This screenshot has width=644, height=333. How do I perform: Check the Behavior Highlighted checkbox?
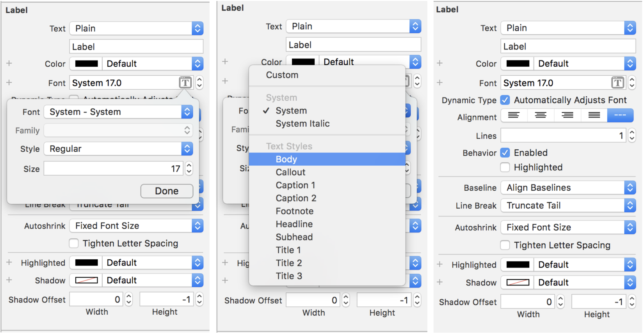click(x=505, y=168)
